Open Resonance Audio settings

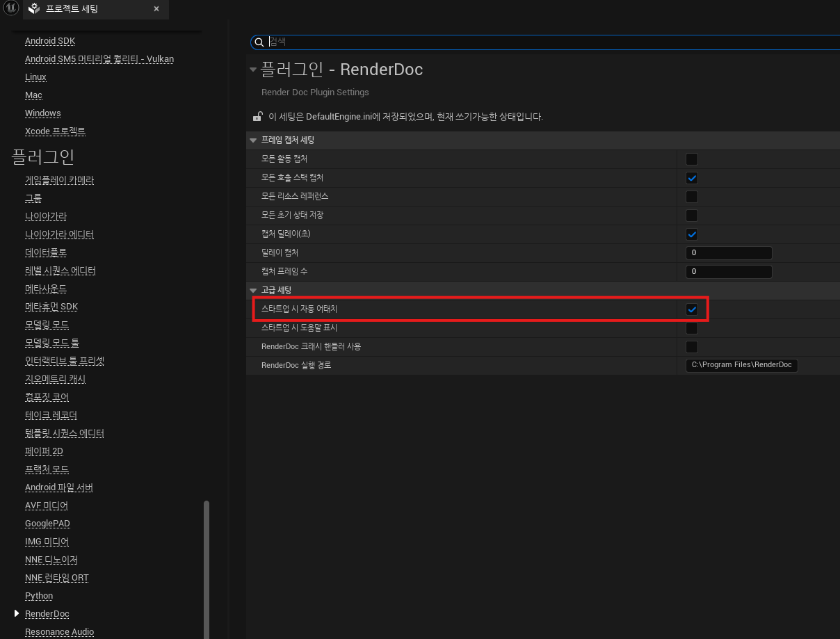coord(59,632)
